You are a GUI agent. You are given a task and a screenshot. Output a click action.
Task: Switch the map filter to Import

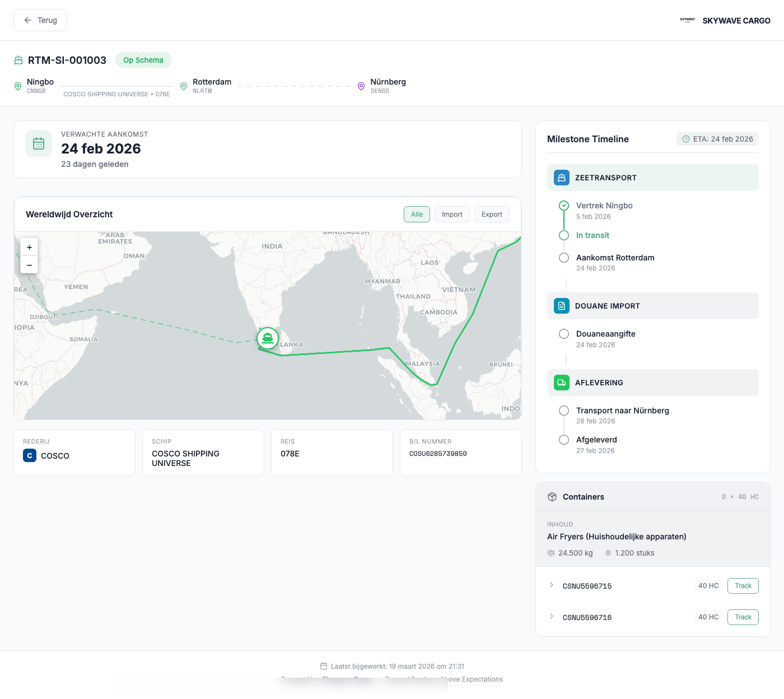(x=452, y=215)
